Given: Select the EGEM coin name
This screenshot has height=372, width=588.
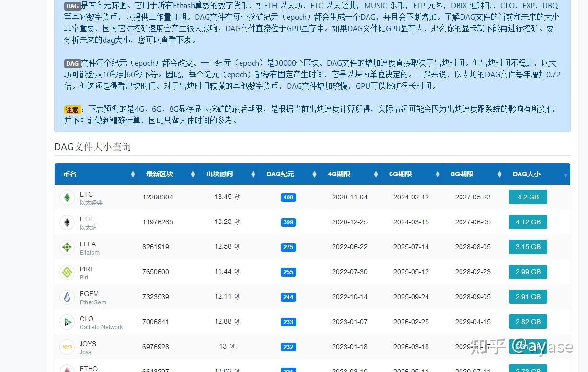Looking at the screenshot, I should pos(89,294).
